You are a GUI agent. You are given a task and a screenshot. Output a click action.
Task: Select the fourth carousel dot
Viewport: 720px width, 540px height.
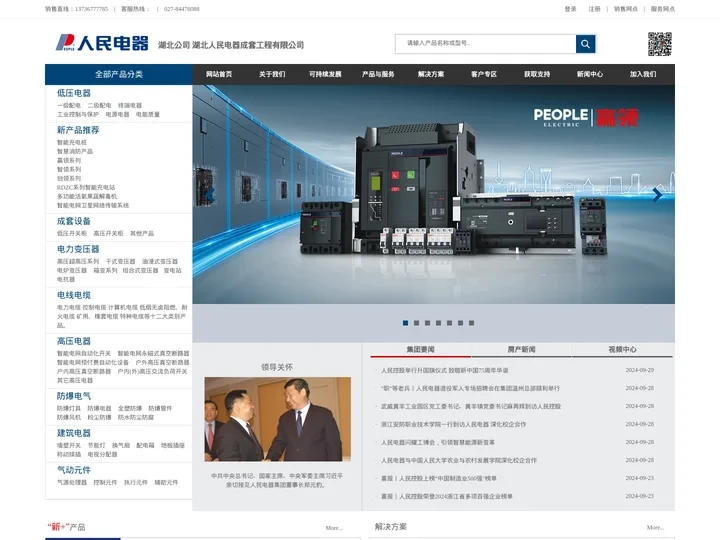point(439,323)
